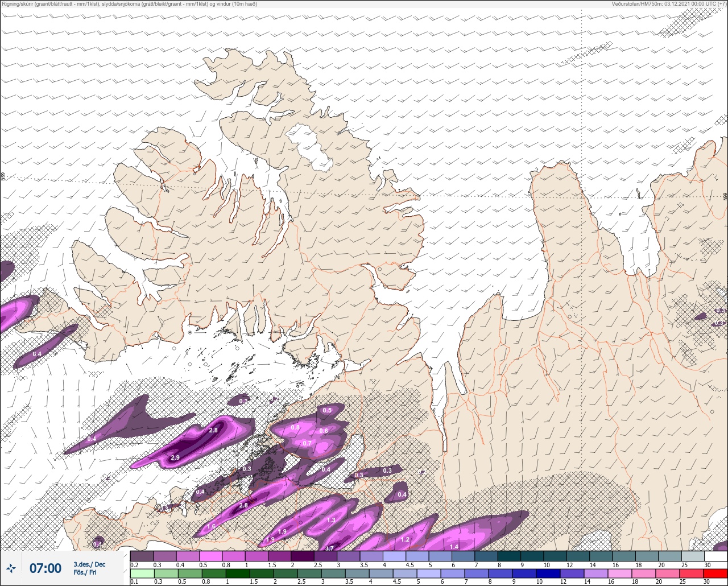Click the wind-vane logo icon beside 07:00
Image resolution: width=728 pixels, height=586 pixels.
[11, 568]
